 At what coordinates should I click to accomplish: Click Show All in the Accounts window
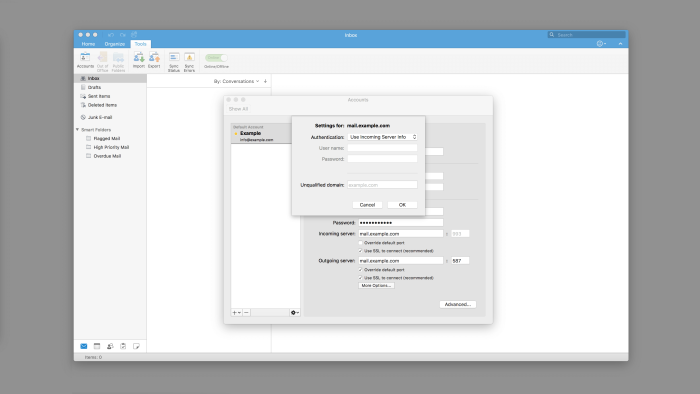point(238,109)
